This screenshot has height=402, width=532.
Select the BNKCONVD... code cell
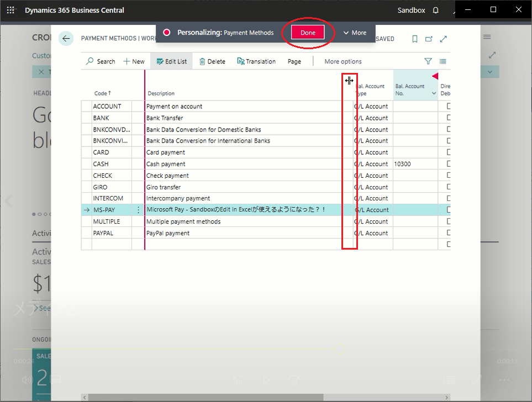pos(111,129)
